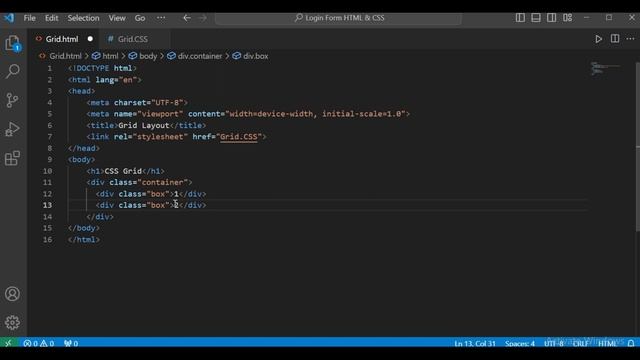Click line number 7 in gutter
Image resolution: width=640 pixels, height=360 pixels.
pyautogui.click(x=50, y=136)
